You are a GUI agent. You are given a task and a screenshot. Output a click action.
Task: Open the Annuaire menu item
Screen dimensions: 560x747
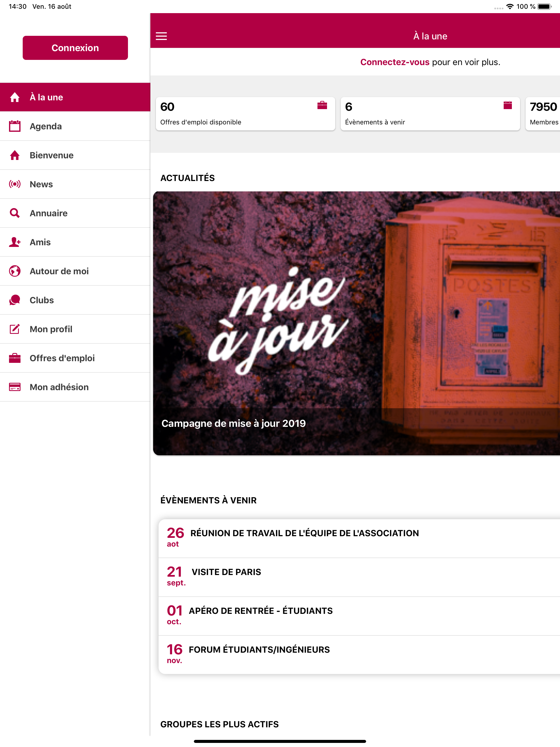tap(75, 213)
